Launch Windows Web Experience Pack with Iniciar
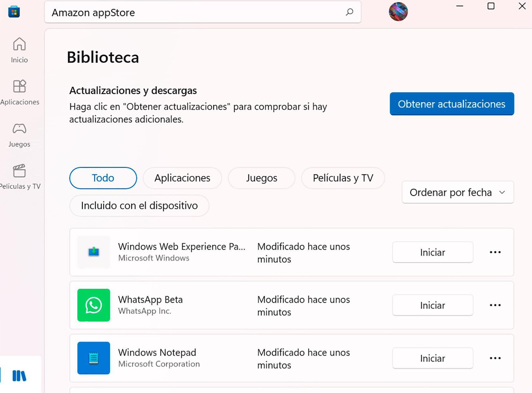 coord(433,252)
